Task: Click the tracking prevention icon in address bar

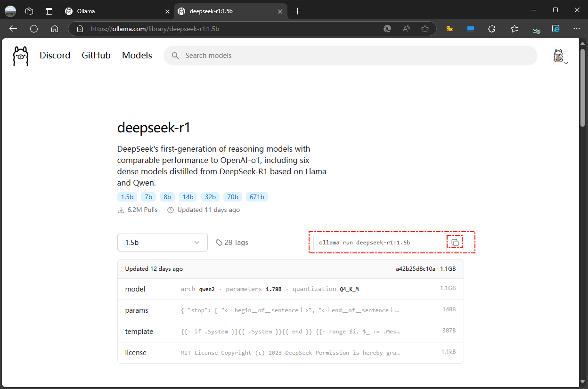Action: coord(387,29)
